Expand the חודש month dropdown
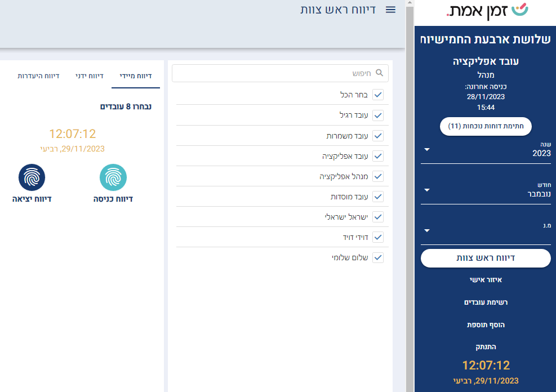Viewport: 556px width, 392px height. (485, 190)
